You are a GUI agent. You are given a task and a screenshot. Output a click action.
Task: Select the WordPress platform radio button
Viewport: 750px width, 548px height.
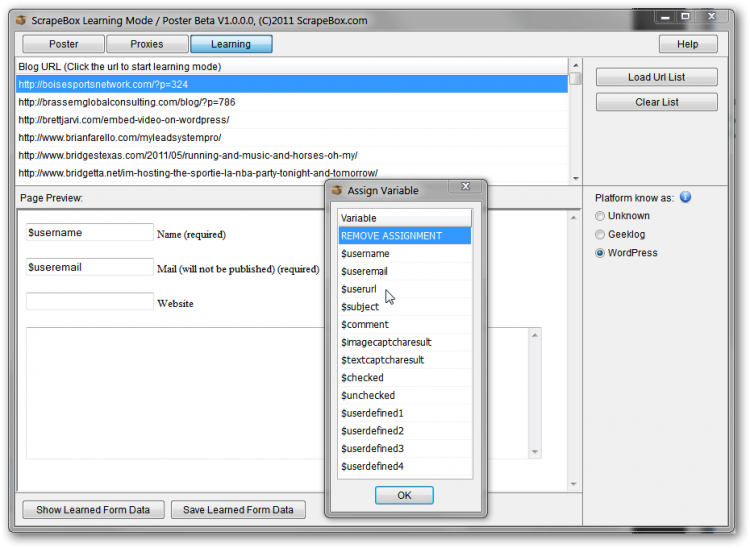click(x=600, y=253)
